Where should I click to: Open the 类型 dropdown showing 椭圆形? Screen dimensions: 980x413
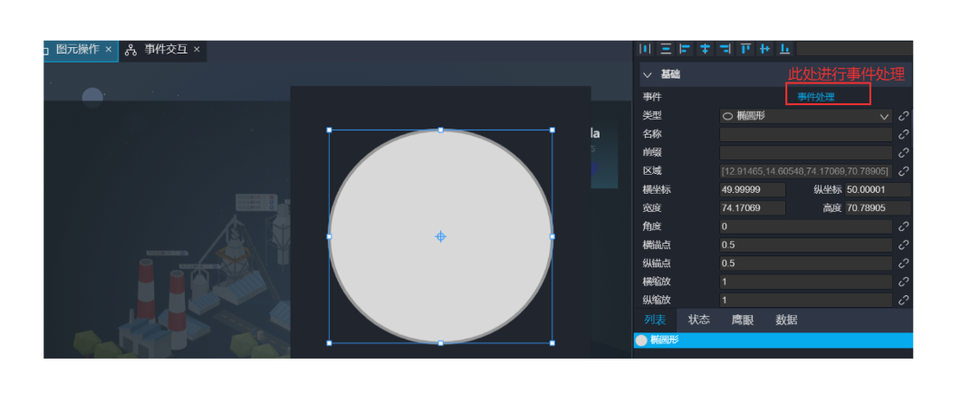click(805, 116)
